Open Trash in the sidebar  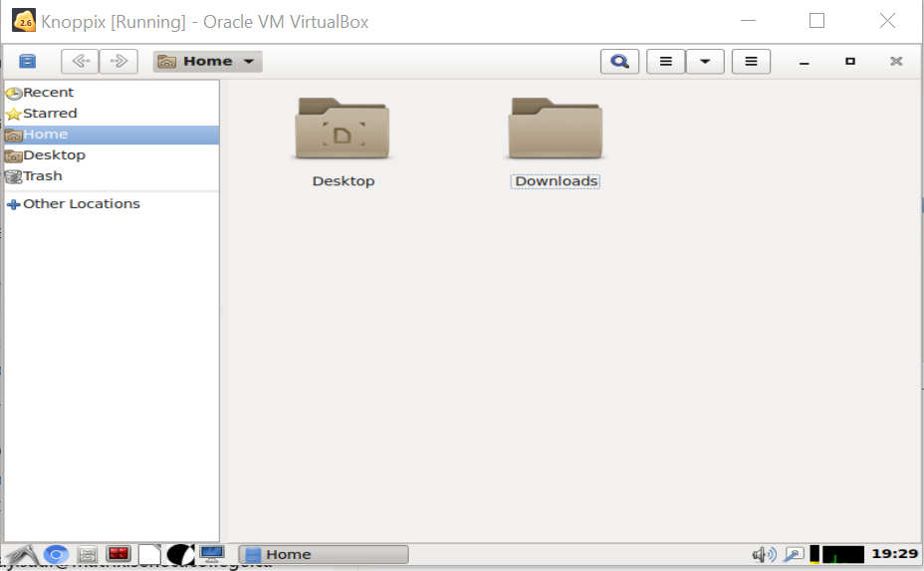pyautogui.click(x=112, y=175)
